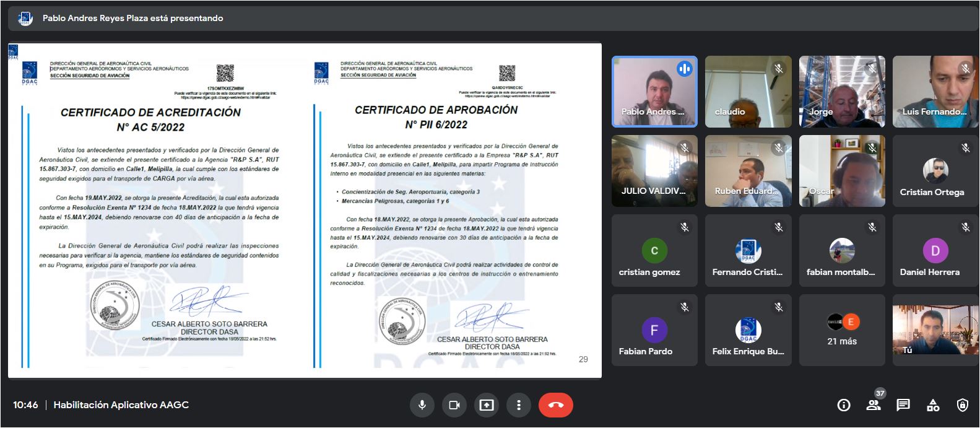Click muted mic icon on Fabian Pardo tile

tap(685, 307)
